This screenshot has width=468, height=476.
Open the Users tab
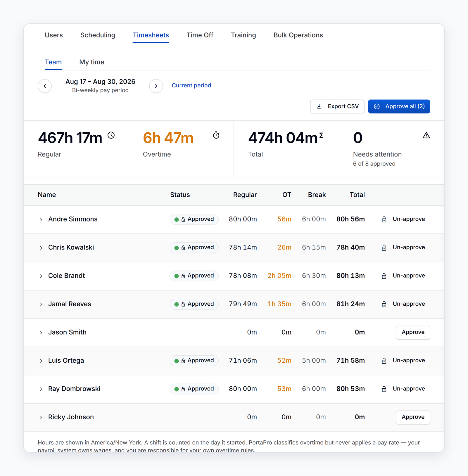pyautogui.click(x=54, y=35)
